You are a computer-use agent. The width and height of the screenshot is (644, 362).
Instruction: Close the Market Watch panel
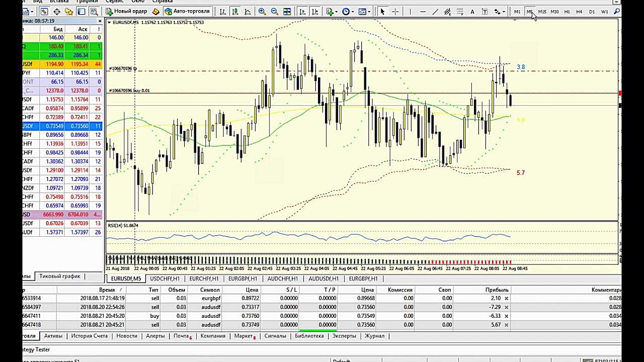point(100,21)
